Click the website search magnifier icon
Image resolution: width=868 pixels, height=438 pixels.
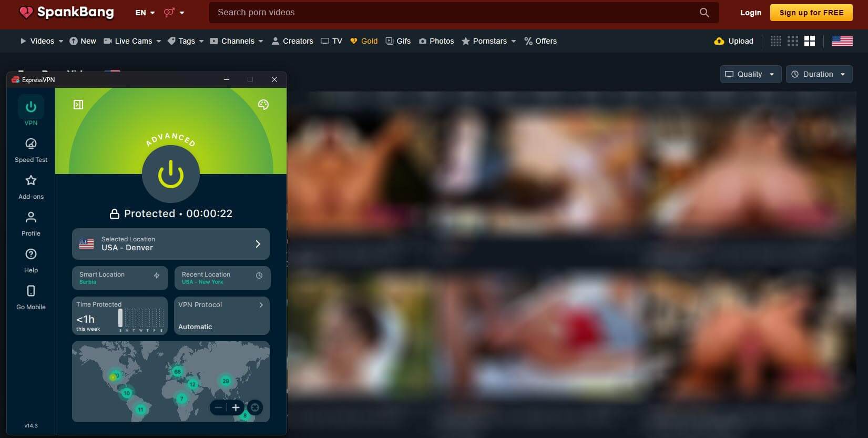click(704, 13)
